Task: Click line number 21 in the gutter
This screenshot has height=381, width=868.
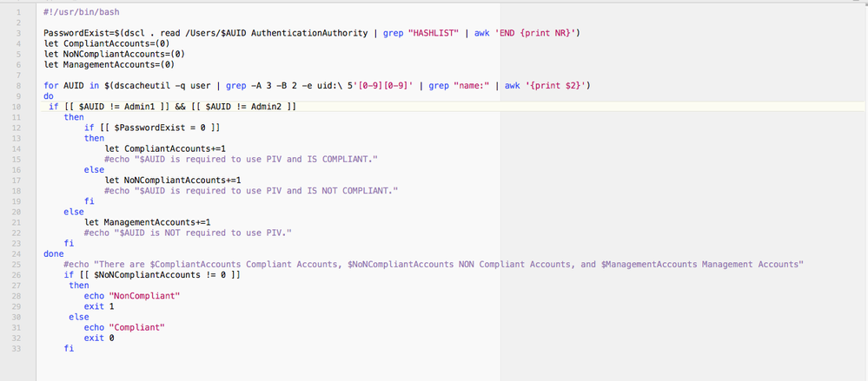Action: tap(17, 222)
